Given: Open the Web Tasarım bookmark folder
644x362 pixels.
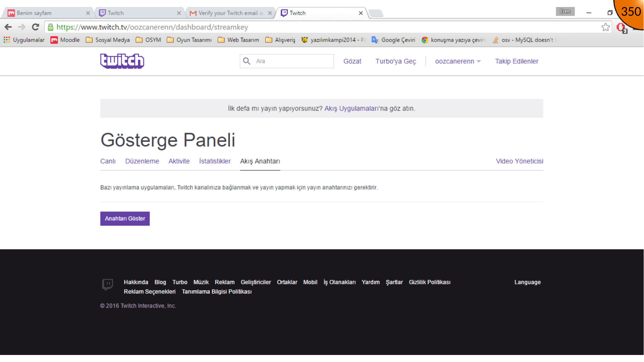Looking at the screenshot, I should [238, 40].
